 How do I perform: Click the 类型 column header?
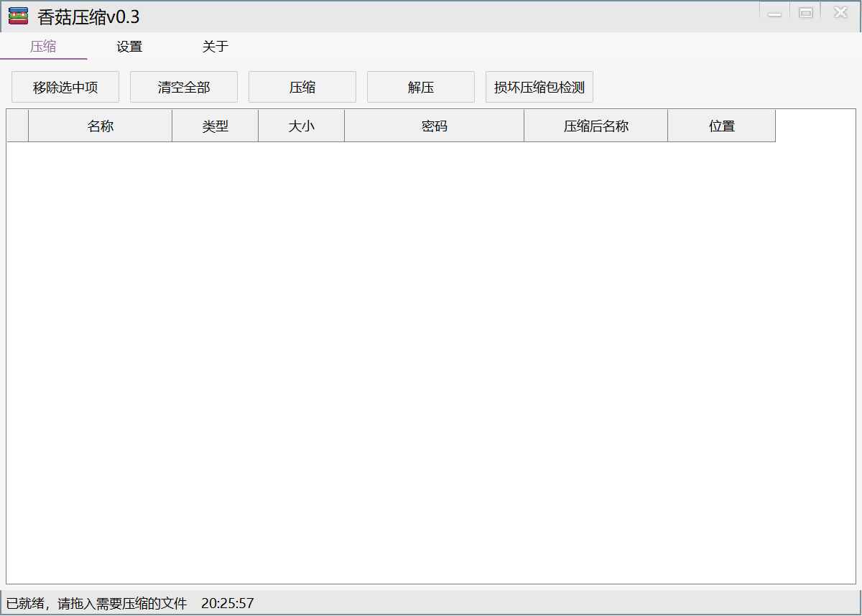(215, 125)
